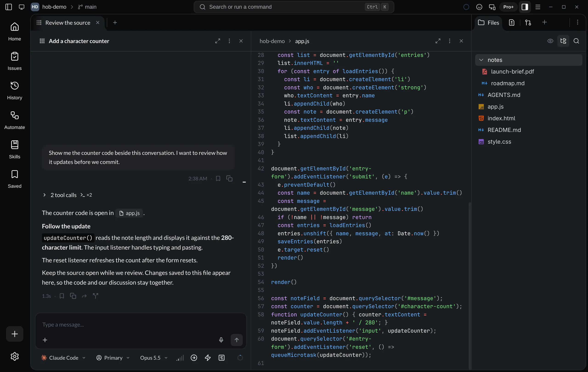Image resolution: width=588 pixels, height=372 pixels.
Task: Expand the 2 tool calls section
Action: point(67,195)
